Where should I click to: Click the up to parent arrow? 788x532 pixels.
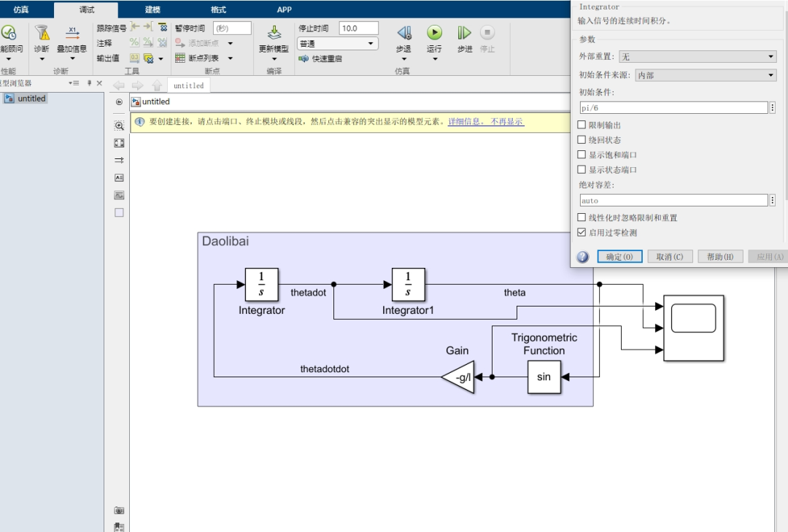157,85
